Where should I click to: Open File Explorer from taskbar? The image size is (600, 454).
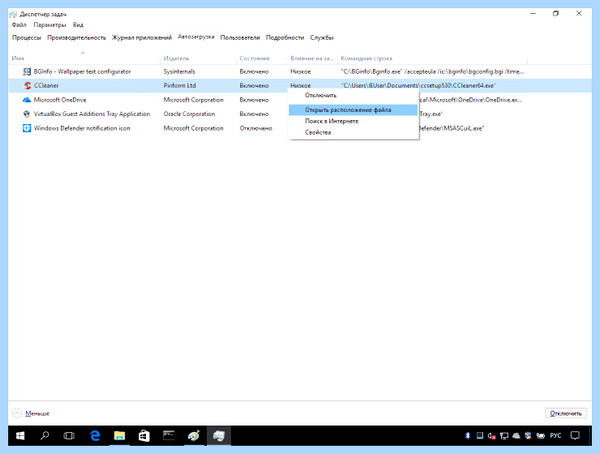pyautogui.click(x=119, y=436)
